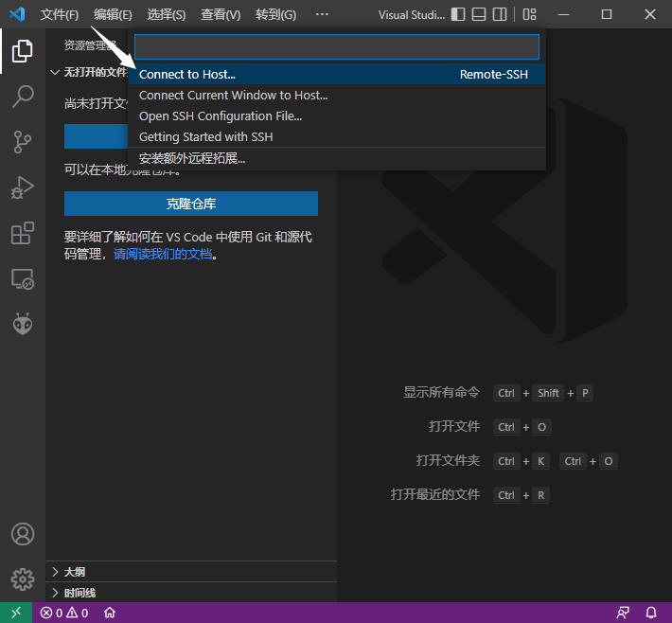The height and width of the screenshot is (623, 672).
Task: Open the Extensions view icon
Action: [x=23, y=233]
